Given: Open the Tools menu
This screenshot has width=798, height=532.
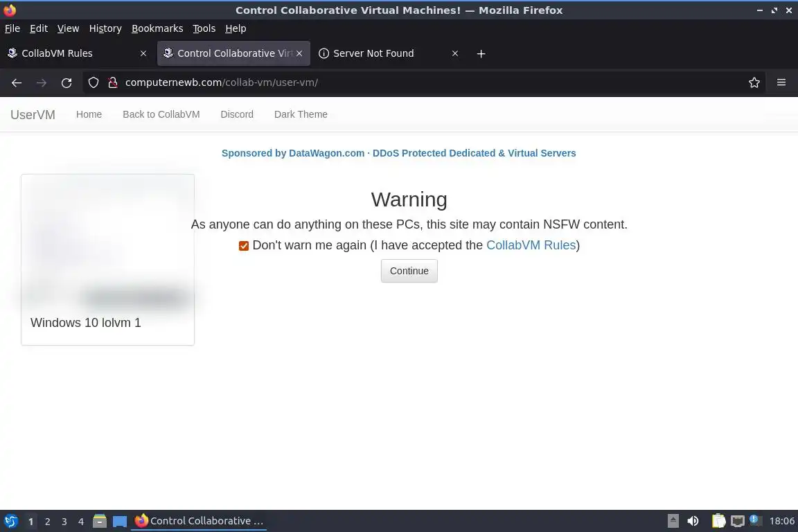Looking at the screenshot, I should point(204,28).
